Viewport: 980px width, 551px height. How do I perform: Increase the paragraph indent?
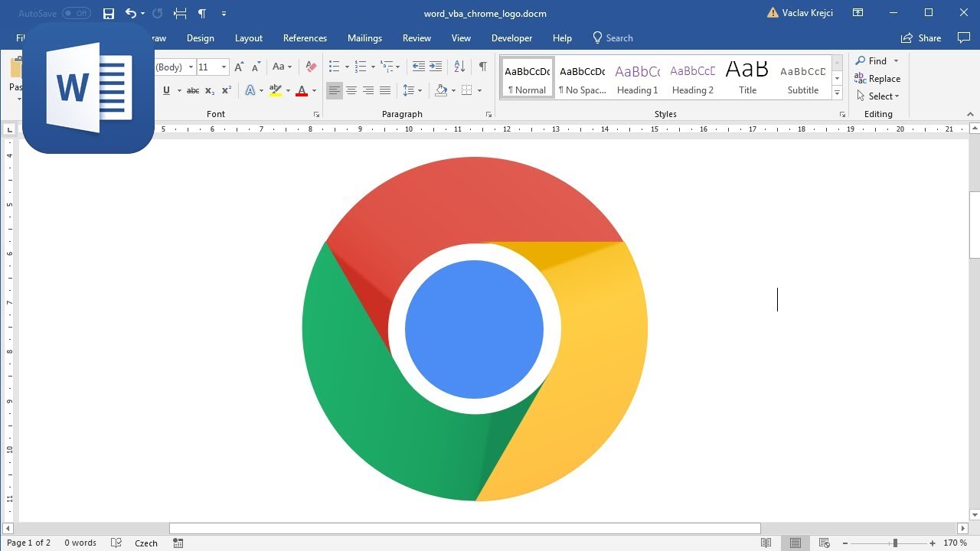[x=436, y=67]
